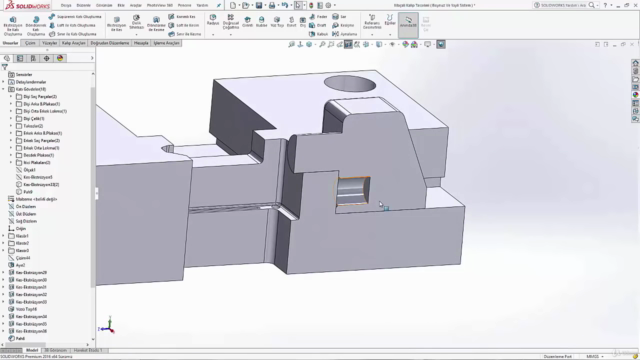The image size is (640, 360).
Task: Expand the Besdek Plakası(1) folder
Action: [x=11, y=155]
